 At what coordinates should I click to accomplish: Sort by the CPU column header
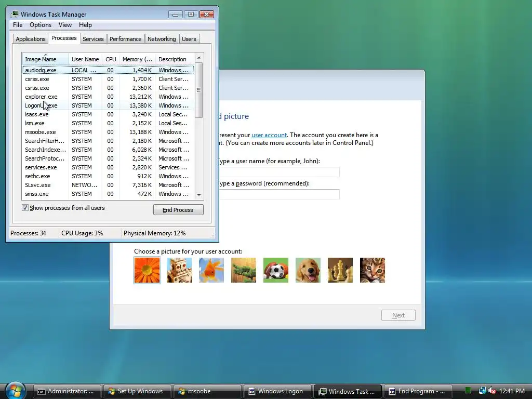pos(111,59)
